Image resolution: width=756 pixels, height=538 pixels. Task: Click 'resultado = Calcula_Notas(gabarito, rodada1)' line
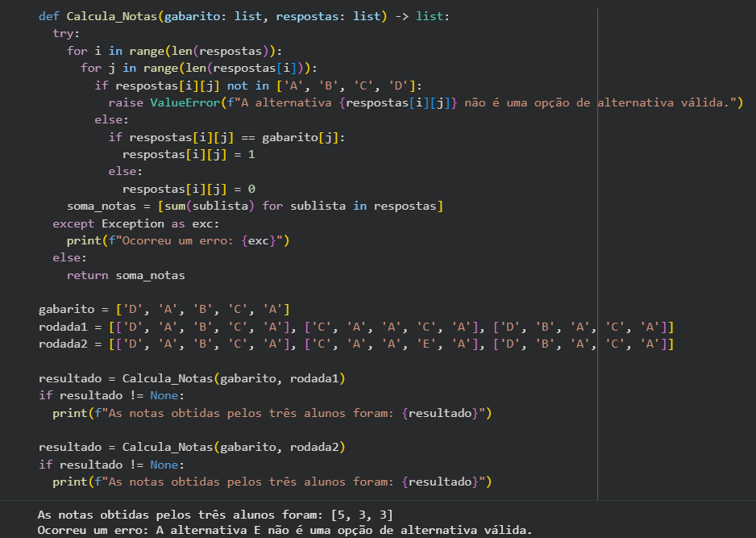pyautogui.click(x=192, y=378)
